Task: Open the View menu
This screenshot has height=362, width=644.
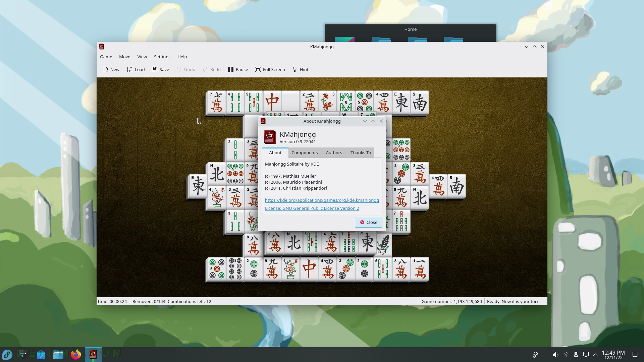Action: click(x=142, y=57)
